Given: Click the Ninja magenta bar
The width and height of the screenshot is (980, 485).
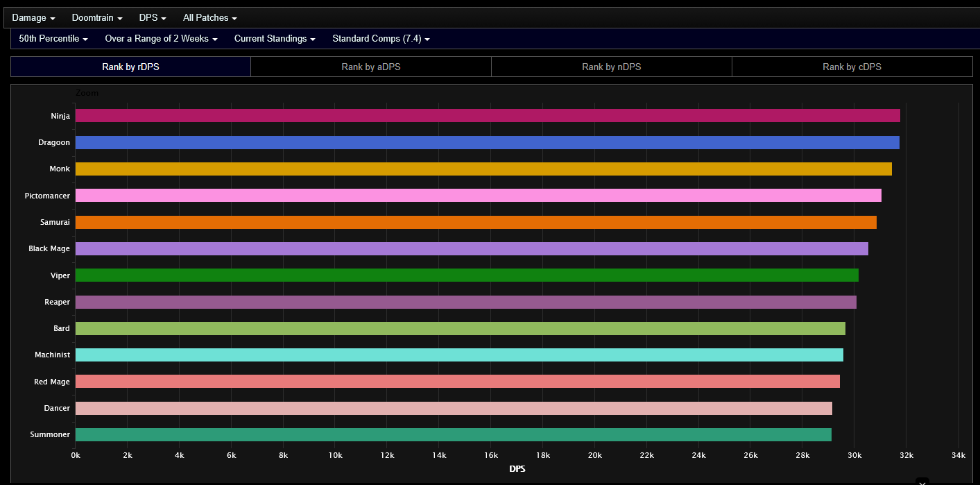Looking at the screenshot, I should pos(488,116).
